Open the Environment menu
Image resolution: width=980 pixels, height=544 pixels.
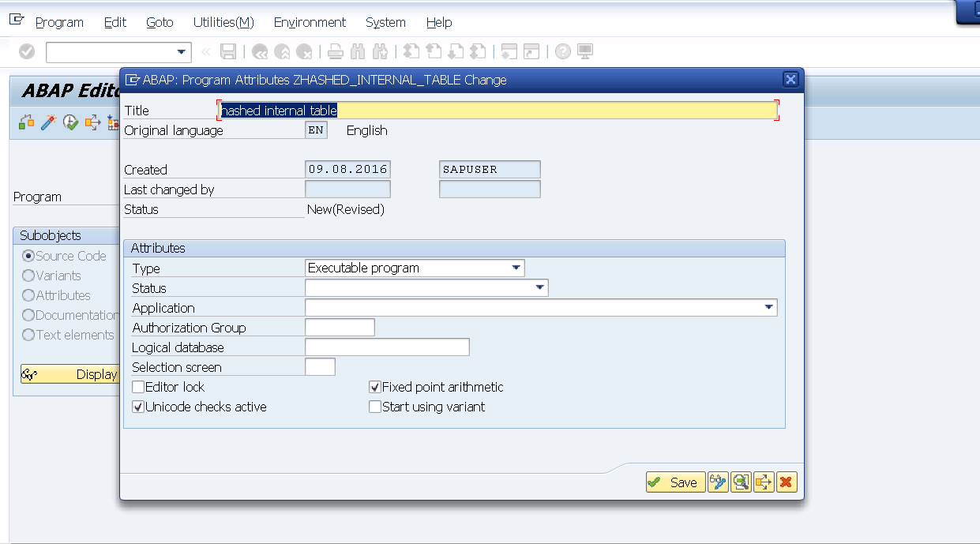coord(310,22)
